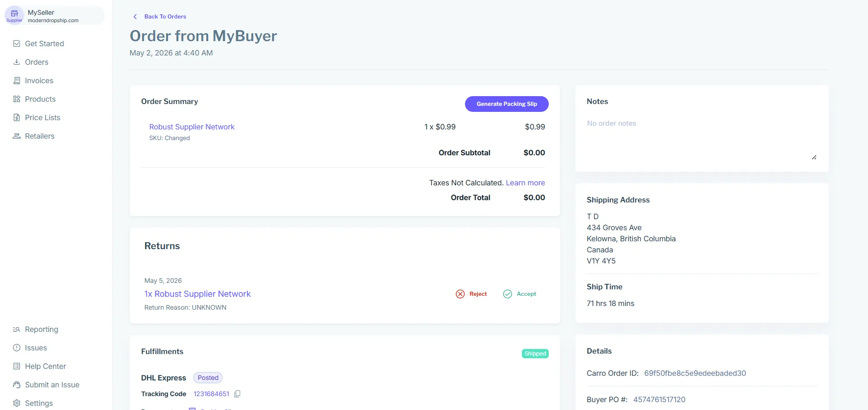This screenshot has height=410, width=868.
Task: Select Submit an Issue in sidebar
Action: click(52, 385)
